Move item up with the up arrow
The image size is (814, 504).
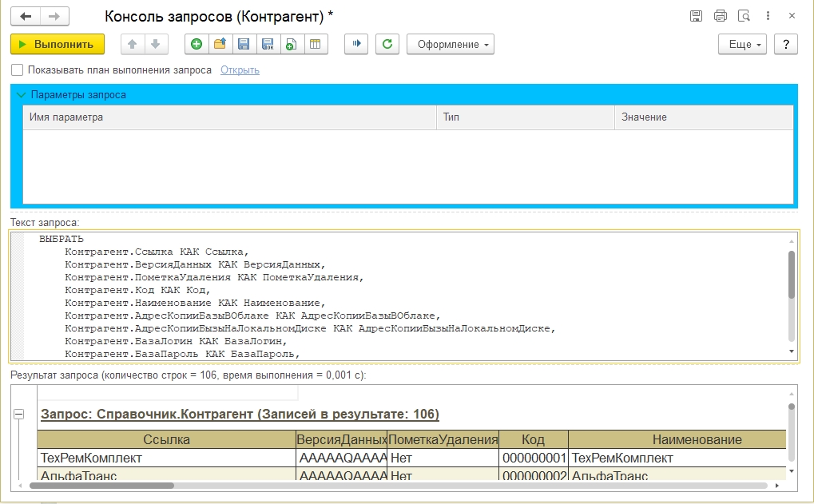click(x=133, y=44)
